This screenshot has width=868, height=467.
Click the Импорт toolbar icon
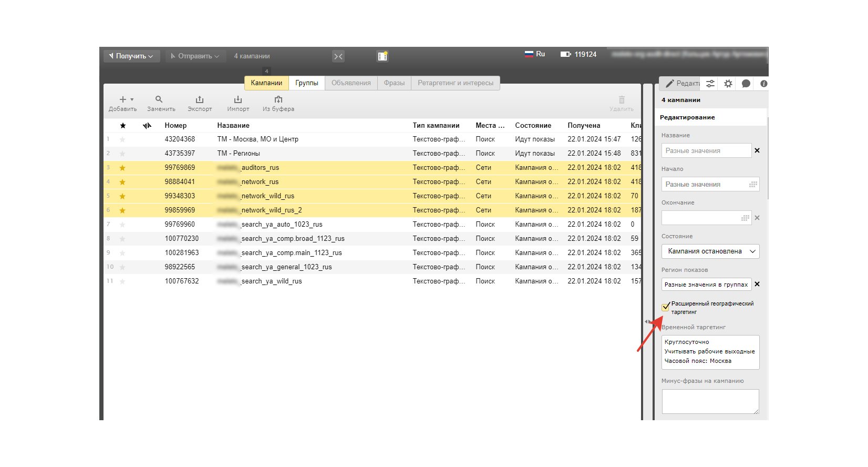238,99
